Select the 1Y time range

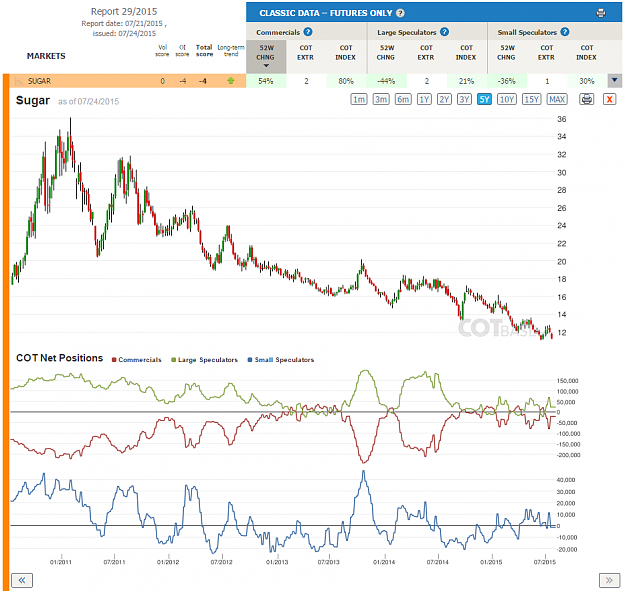tap(424, 99)
